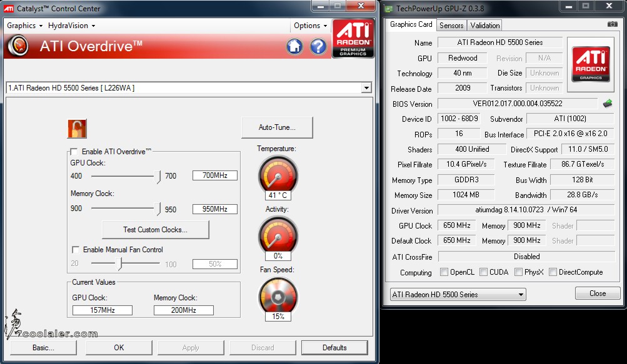
Task: Click the 1024 MB Memory Size field
Action: point(466,195)
